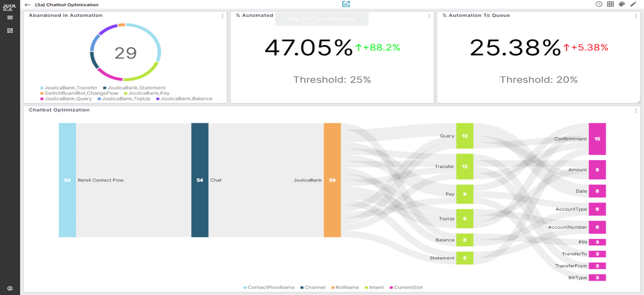The image size is (644, 295).
Task: Toggle JoulicaBank,Transfer series in donut legend
Action: [69, 88]
